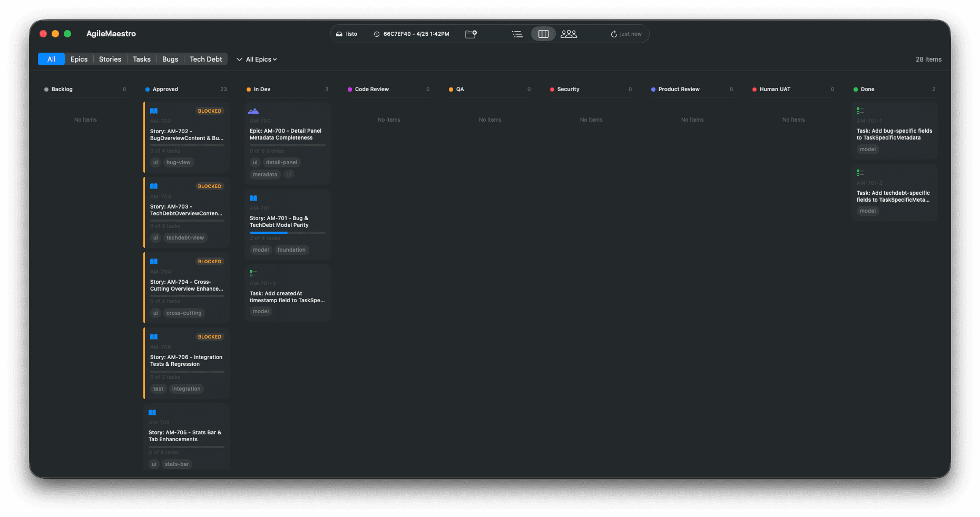Click the refresh 'just now' button
The image size is (980, 517).
click(x=626, y=34)
